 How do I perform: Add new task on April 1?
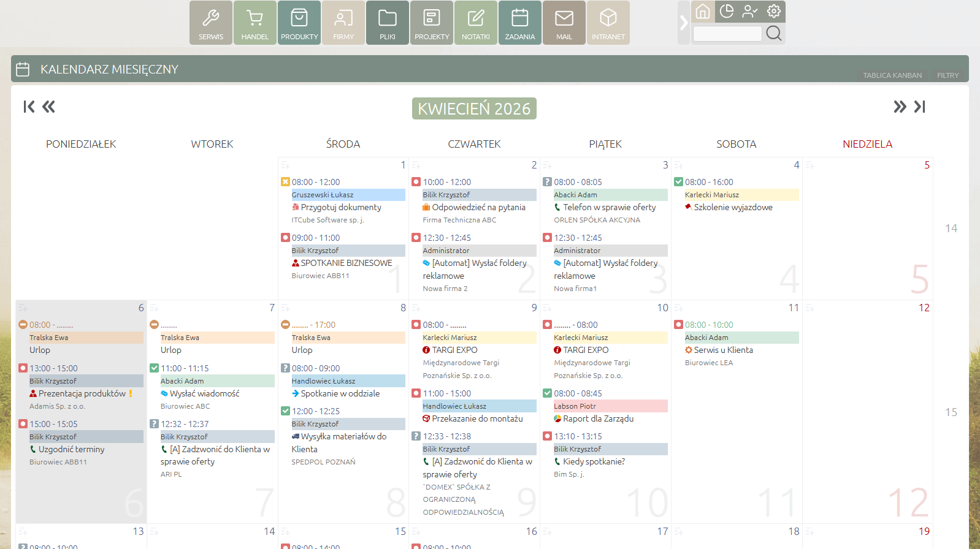point(285,165)
